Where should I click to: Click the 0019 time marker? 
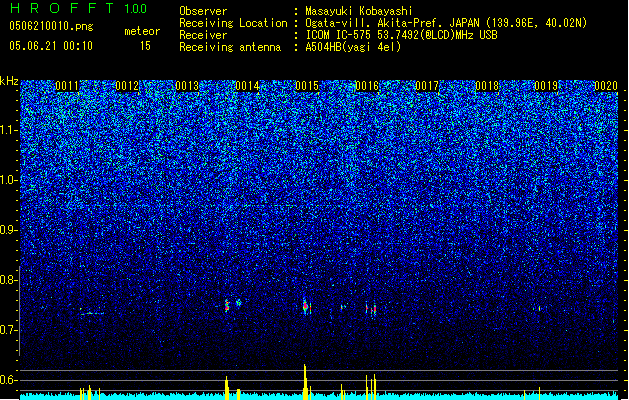point(546,86)
